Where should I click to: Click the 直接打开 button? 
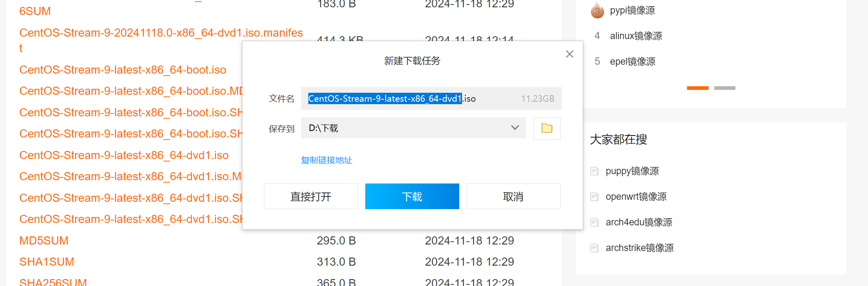(311, 196)
